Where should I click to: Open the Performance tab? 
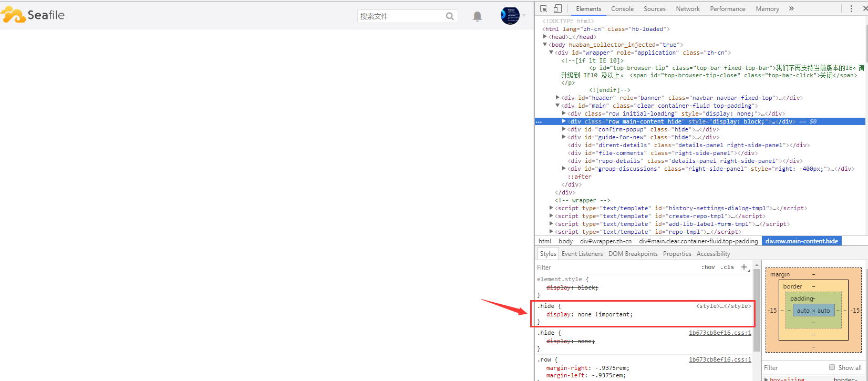pyautogui.click(x=728, y=9)
